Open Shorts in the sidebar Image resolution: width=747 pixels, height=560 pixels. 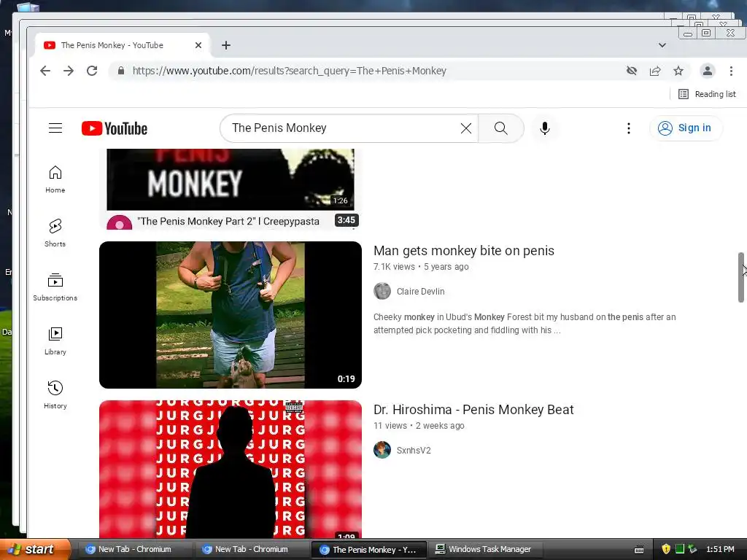click(55, 233)
